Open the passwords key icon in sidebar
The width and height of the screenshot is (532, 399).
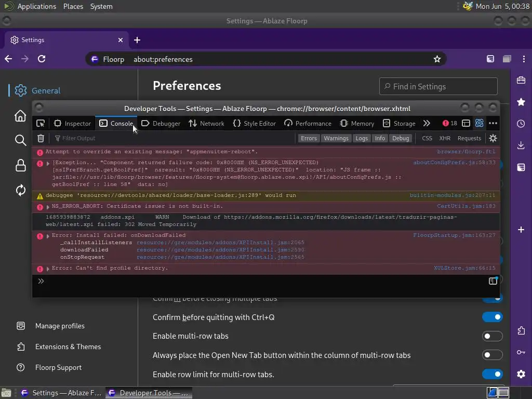click(521, 353)
